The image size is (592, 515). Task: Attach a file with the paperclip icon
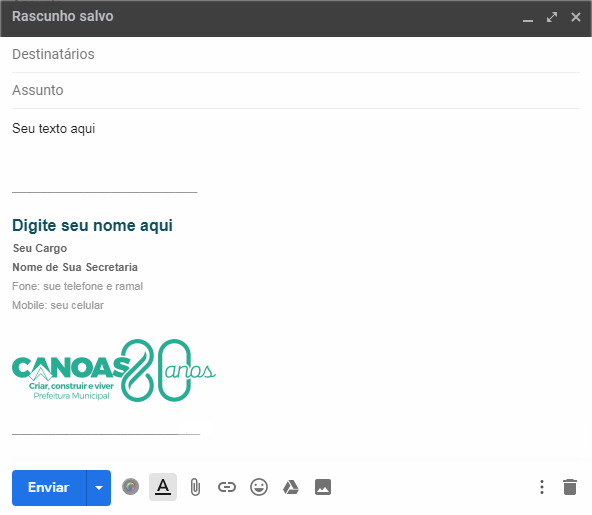[195, 487]
